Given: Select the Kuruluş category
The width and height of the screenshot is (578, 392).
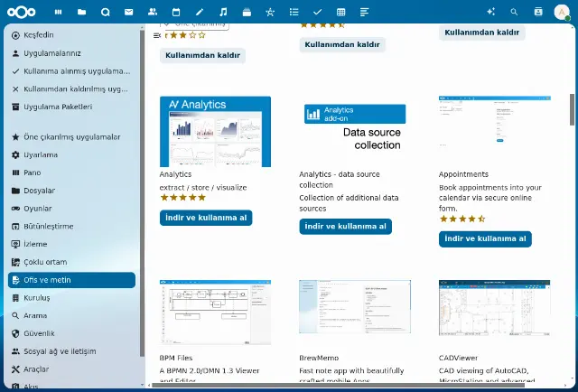Looking at the screenshot, I should pyautogui.click(x=71, y=298).
